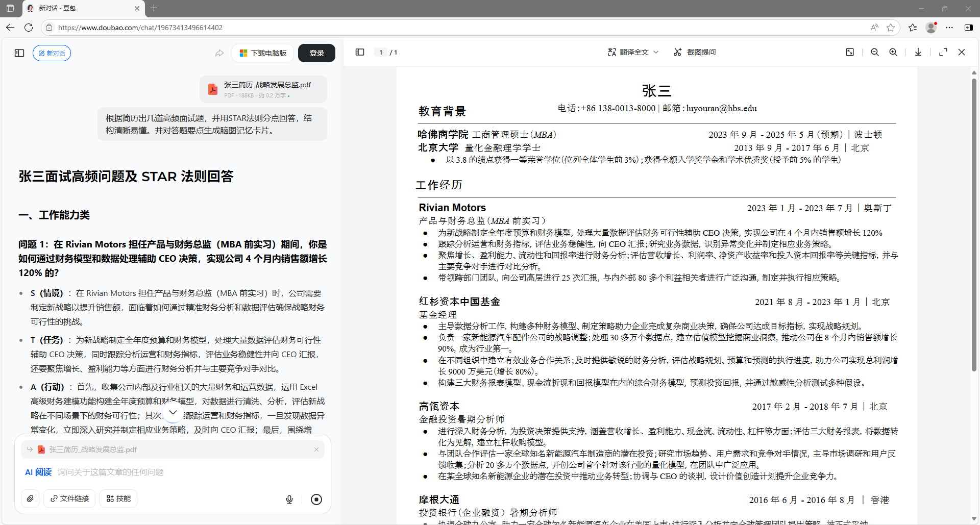980x525 pixels.
Task: Expand PDF viewer to fullscreen
Action: coord(943,52)
